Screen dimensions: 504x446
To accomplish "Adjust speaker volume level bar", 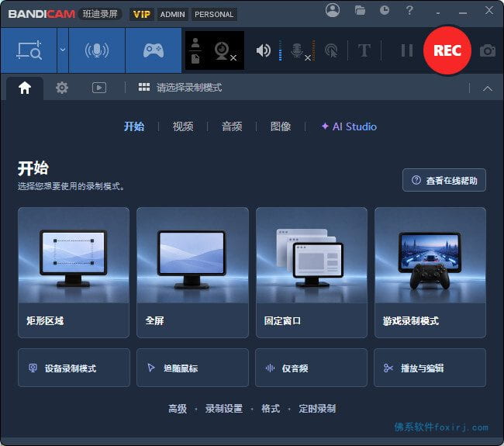I will (x=280, y=50).
